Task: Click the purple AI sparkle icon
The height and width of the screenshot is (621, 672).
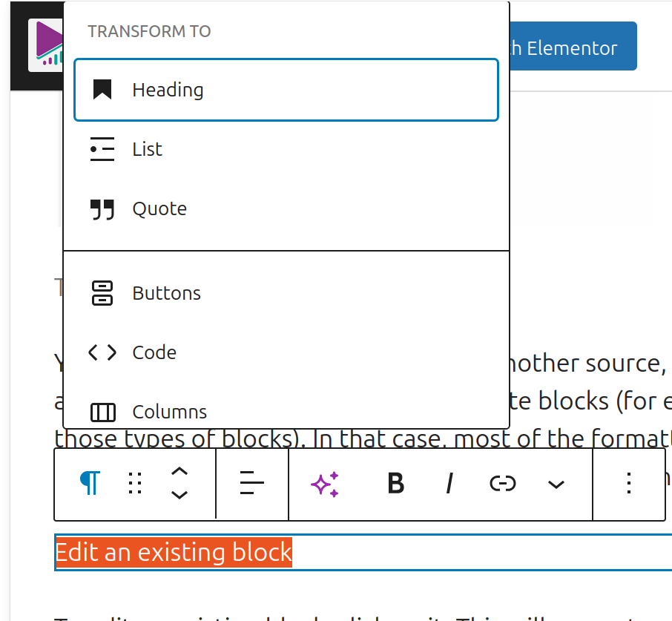Action: coord(325,484)
